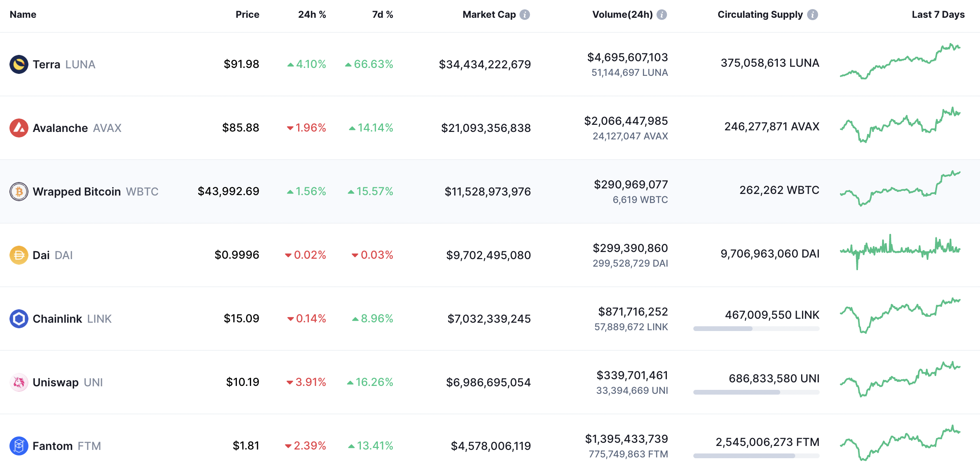Image resolution: width=980 pixels, height=474 pixels.
Task: Open Uniswap's 7-day sparkline chart
Action: [900, 379]
